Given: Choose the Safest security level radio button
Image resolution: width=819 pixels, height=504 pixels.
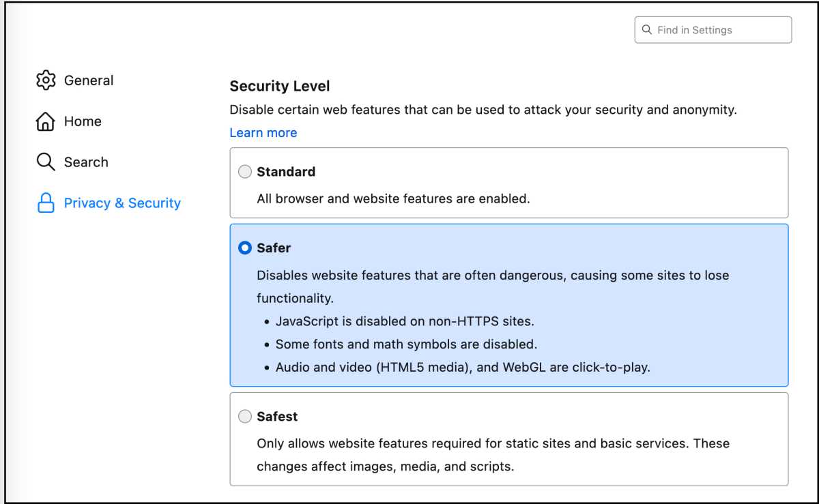Looking at the screenshot, I should point(245,417).
